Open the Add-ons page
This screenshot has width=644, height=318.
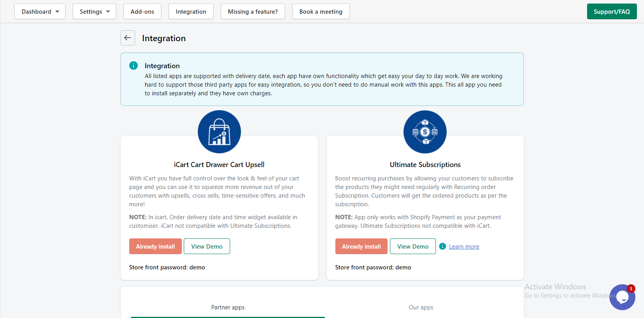pyautogui.click(x=142, y=12)
